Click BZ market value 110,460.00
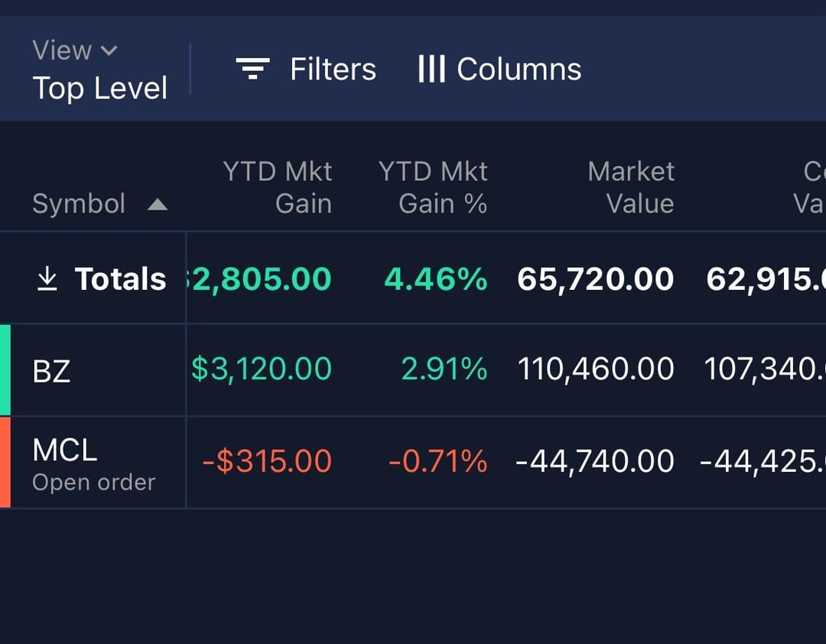Image resolution: width=826 pixels, height=644 pixels. point(596,370)
